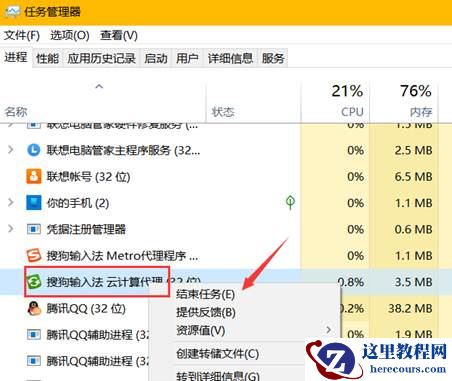This screenshot has height=381, width=452.
Task: Choose 转到详细信息(G) in context menu
Action: tap(218, 376)
